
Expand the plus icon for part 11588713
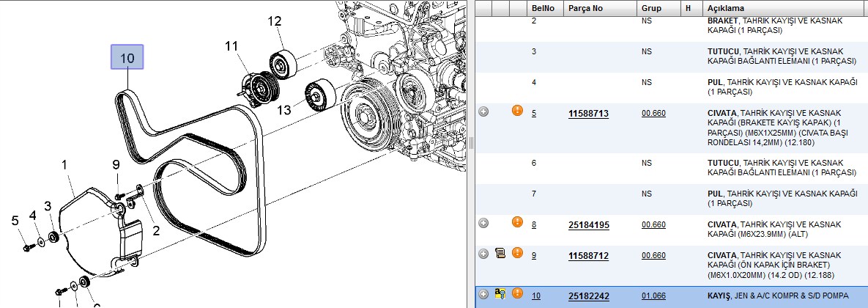pyautogui.click(x=484, y=112)
